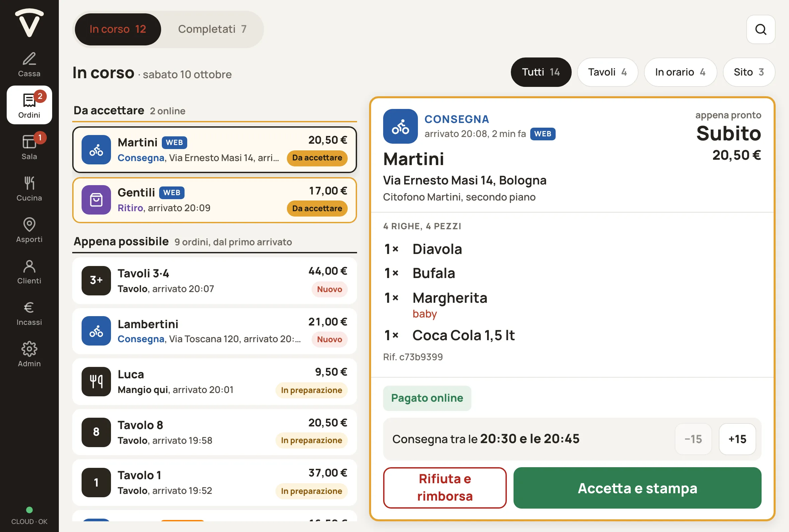Click the note Citofono Martini, secondo piano
This screenshot has height=532, width=789.
coord(459,197)
